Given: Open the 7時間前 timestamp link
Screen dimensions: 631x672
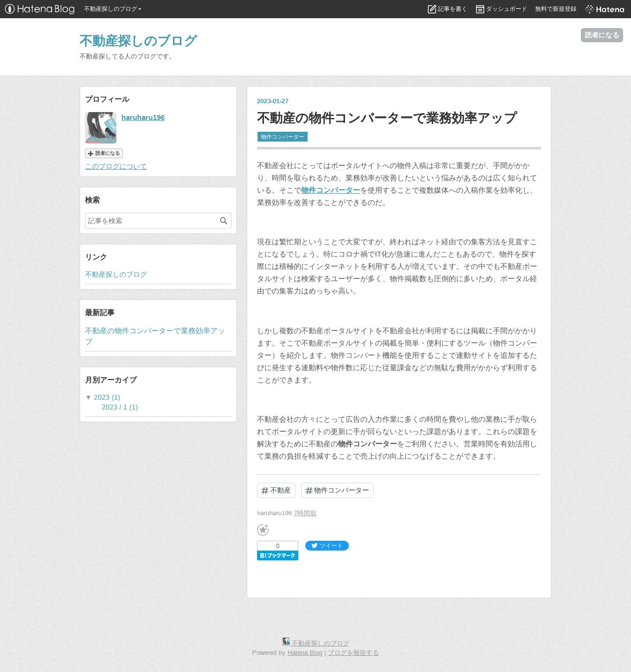Looking at the screenshot, I should [305, 513].
